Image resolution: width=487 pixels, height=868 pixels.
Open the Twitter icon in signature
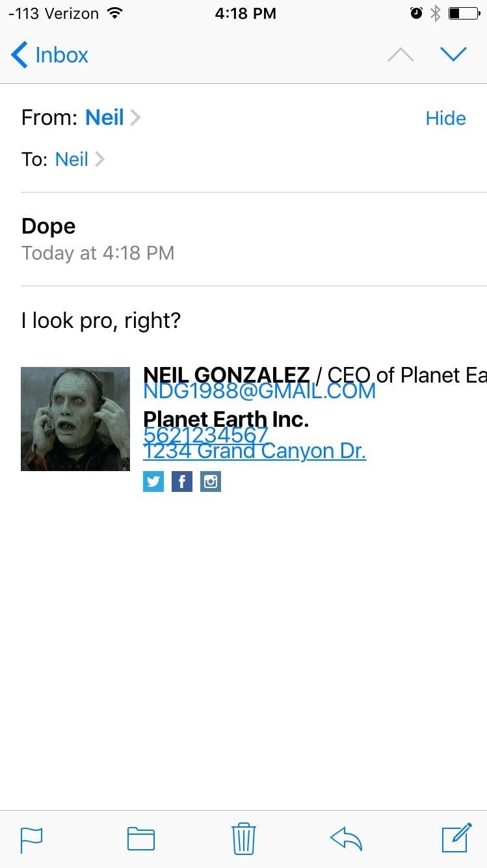153,481
